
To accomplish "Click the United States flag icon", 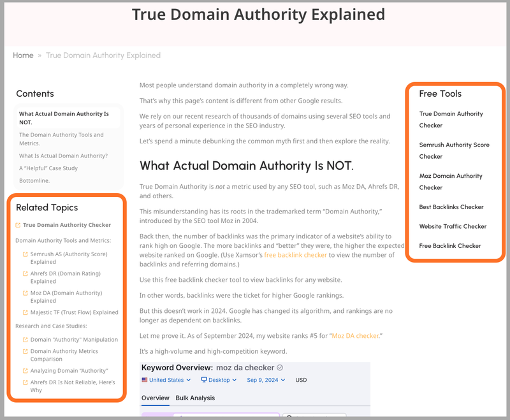I will (x=145, y=380).
